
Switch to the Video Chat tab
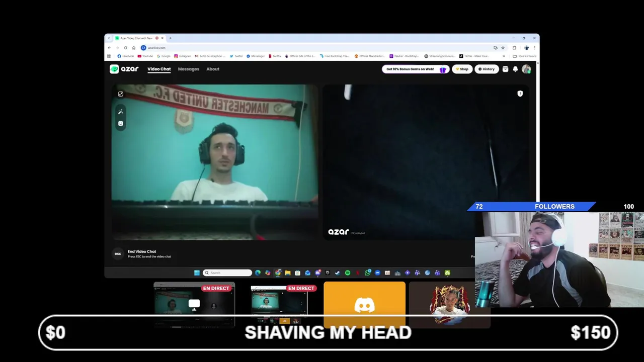coord(159,69)
